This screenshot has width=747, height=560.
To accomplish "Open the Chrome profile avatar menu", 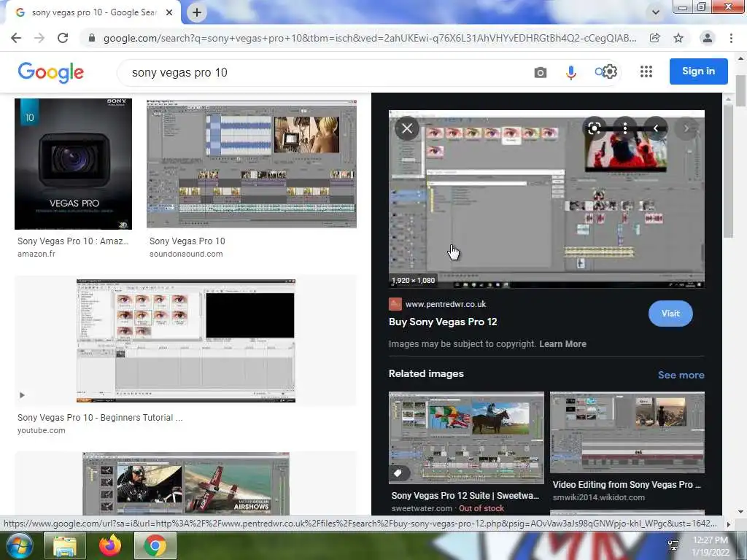I will (708, 38).
